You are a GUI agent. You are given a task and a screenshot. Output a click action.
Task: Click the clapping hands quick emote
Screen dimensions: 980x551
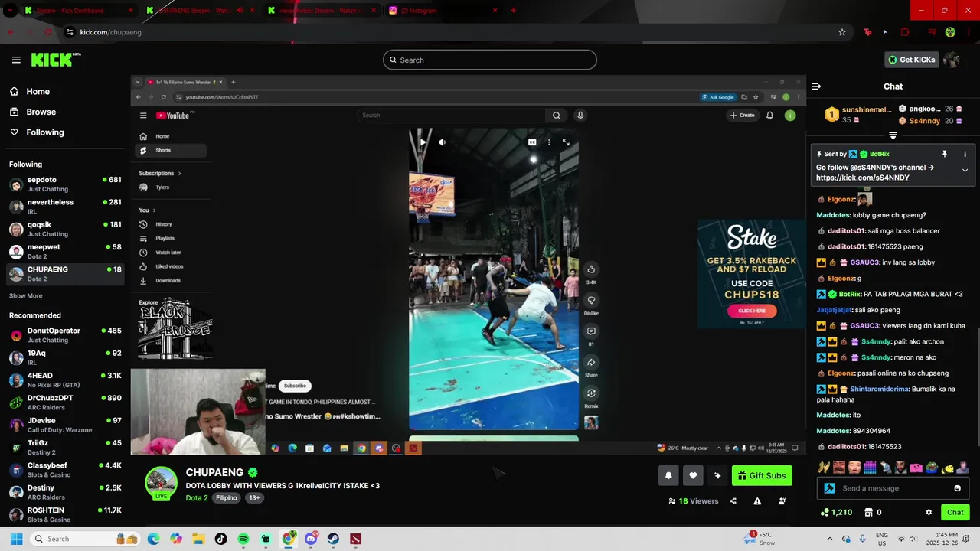click(824, 467)
